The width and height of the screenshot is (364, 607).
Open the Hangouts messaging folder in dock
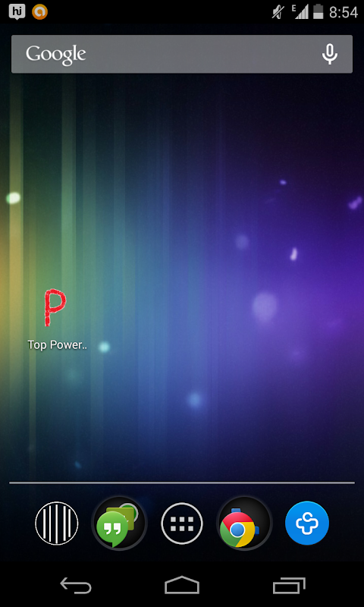tap(119, 524)
